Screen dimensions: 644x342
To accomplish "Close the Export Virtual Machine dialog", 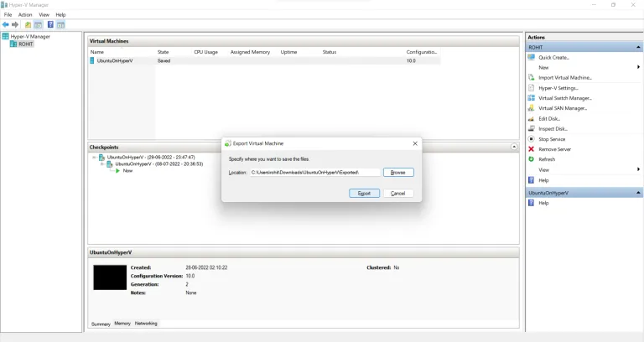I will [x=415, y=143].
